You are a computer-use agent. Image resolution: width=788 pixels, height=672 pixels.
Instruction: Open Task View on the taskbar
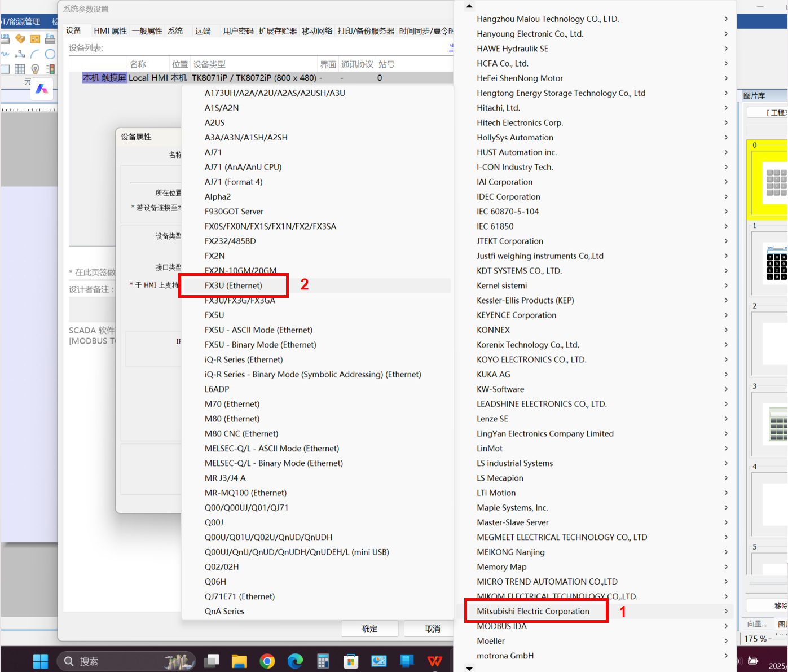[212, 661]
